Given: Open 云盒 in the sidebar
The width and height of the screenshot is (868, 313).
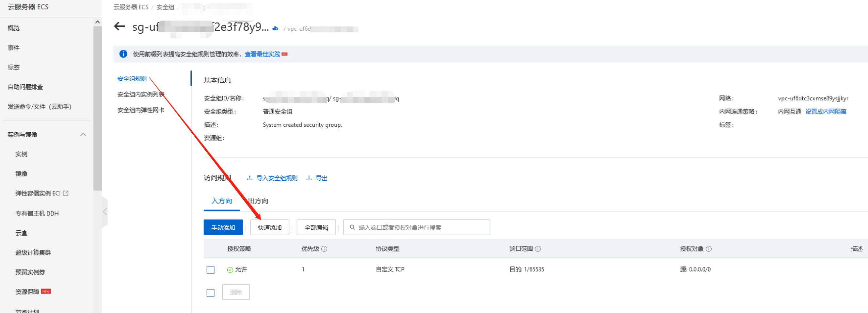Looking at the screenshot, I should 22,233.
